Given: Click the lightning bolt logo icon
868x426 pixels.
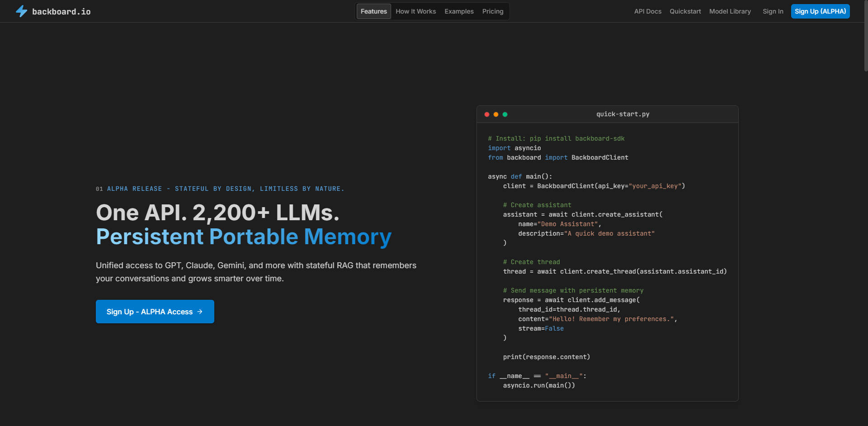Looking at the screenshot, I should coord(21,11).
